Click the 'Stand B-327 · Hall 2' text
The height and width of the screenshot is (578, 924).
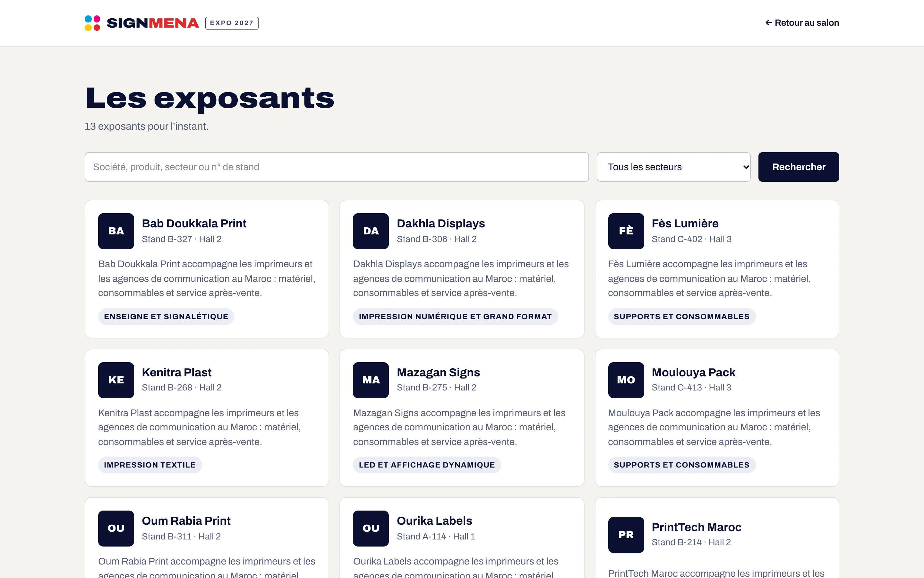181,239
